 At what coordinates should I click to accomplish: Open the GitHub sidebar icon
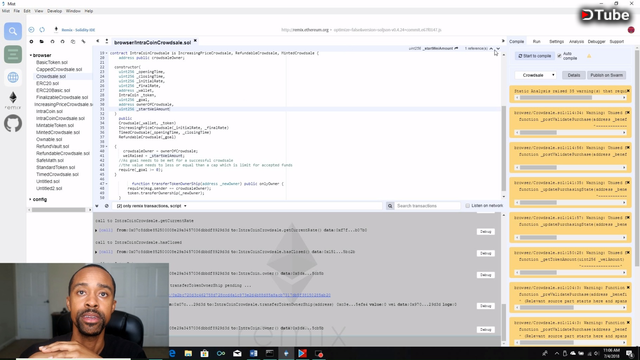(x=13, y=123)
